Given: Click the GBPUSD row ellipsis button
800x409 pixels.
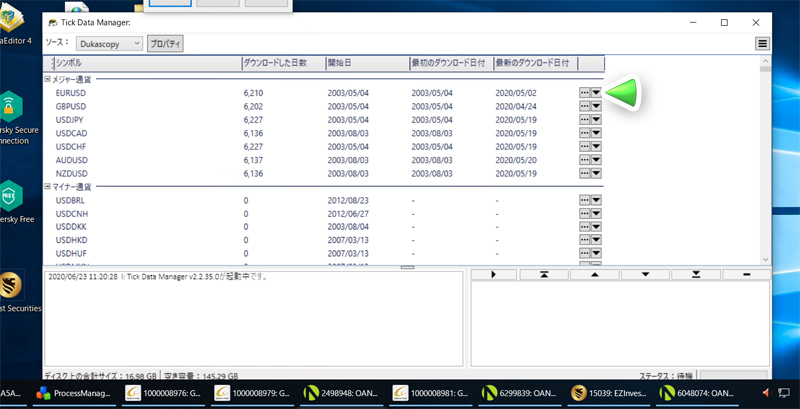Looking at the screenshot, I should (x=585, y=106).
